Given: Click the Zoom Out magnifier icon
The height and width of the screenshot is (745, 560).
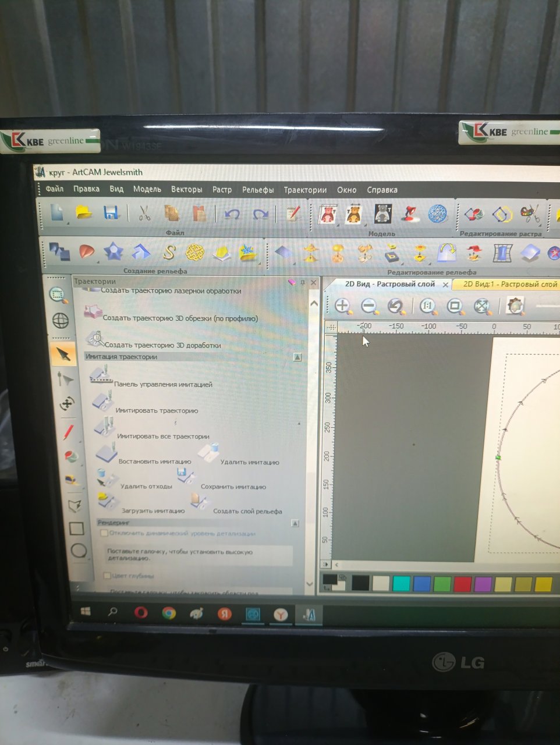Looking at the screenshot, I should (368, 306).
